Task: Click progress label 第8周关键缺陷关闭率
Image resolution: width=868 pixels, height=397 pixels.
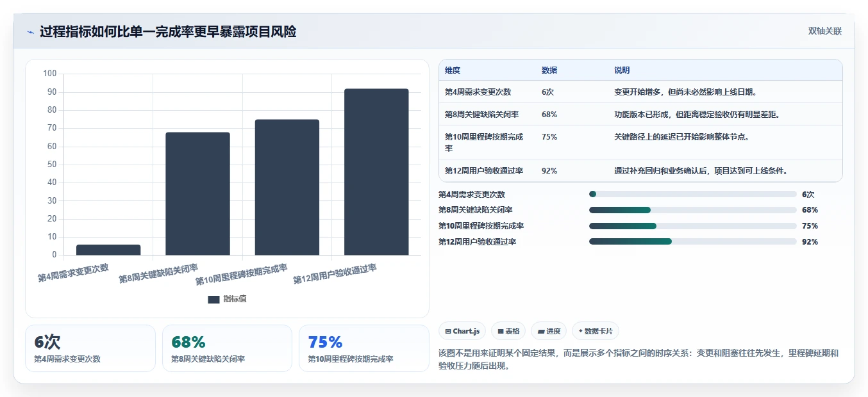Action: (476, 210)
